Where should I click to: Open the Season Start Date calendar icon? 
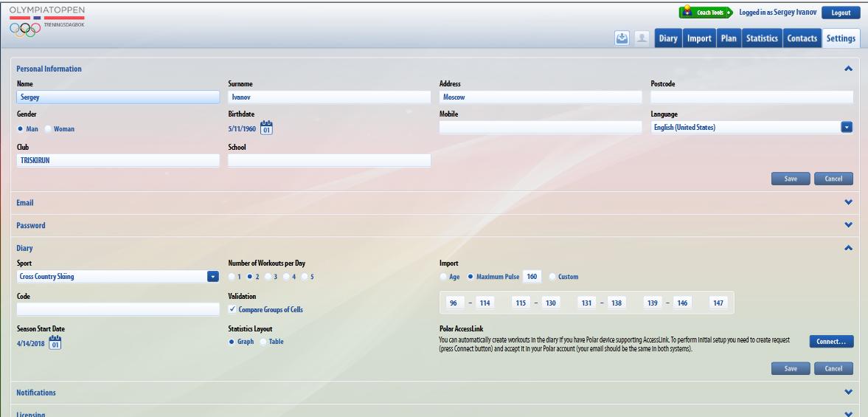coord(55,342)
